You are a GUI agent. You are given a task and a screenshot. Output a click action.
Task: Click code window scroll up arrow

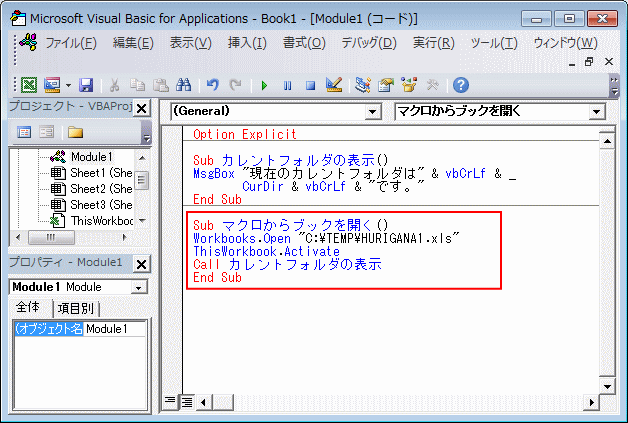pos(607,141)
